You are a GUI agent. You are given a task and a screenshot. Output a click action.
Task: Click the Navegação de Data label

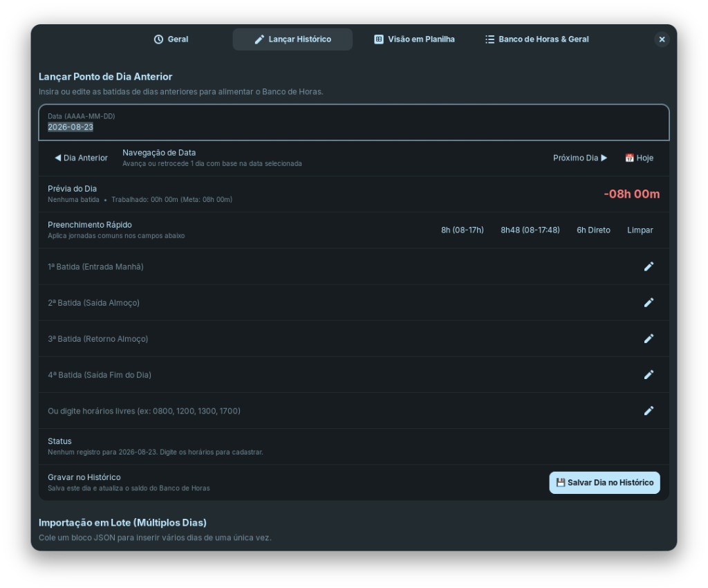[x=159, y=153]
